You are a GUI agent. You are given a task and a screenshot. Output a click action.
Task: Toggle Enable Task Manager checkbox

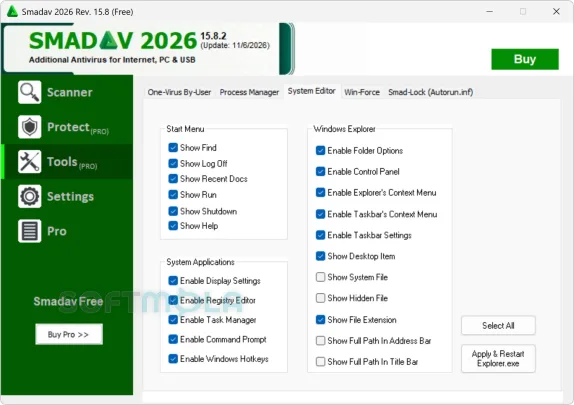tap(173, 320)
